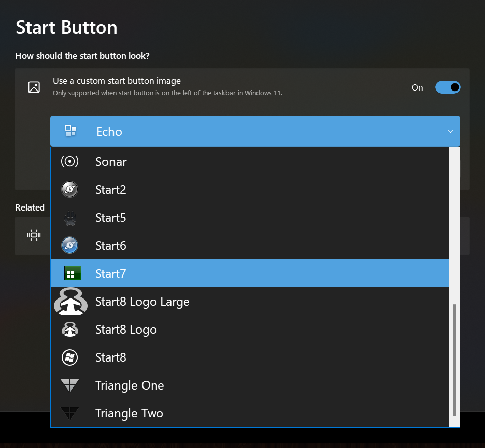This screenshot has width=485, height=448.
Task: Pick the Start8 Logo entry
Action: click(x=249, y=330)
